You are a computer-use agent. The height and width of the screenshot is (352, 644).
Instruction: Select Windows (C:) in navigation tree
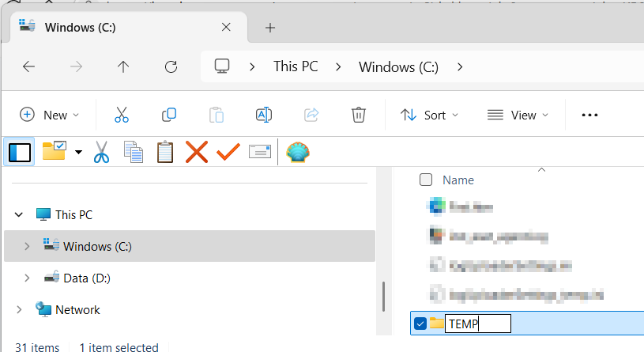[x=97, y=246]
